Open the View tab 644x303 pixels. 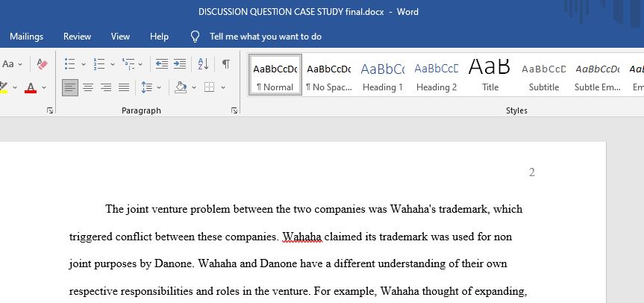tap(120, 37)
